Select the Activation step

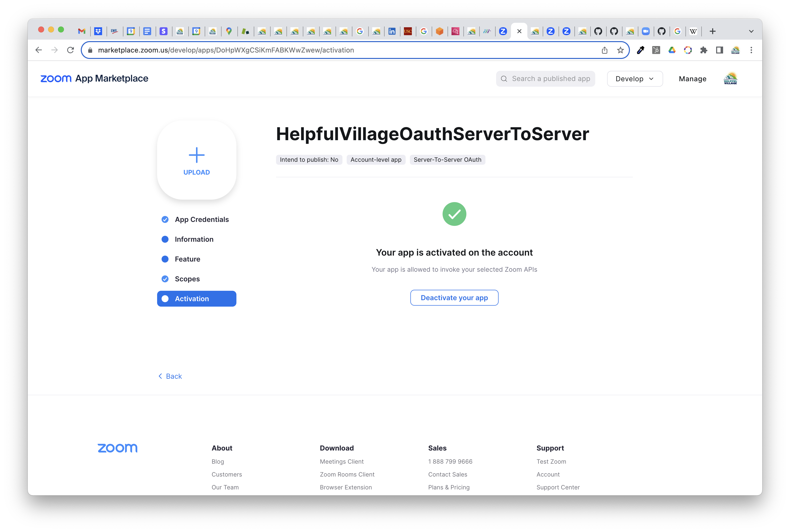click(x=197, y=299)
